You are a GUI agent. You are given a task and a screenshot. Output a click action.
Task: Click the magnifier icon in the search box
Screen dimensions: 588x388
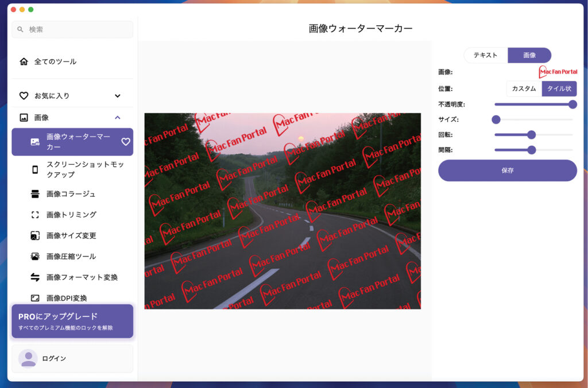tap(20, 29)
